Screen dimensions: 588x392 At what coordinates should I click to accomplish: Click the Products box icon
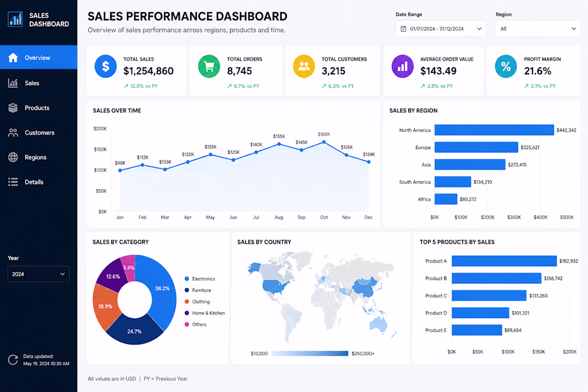coord(13,107)
